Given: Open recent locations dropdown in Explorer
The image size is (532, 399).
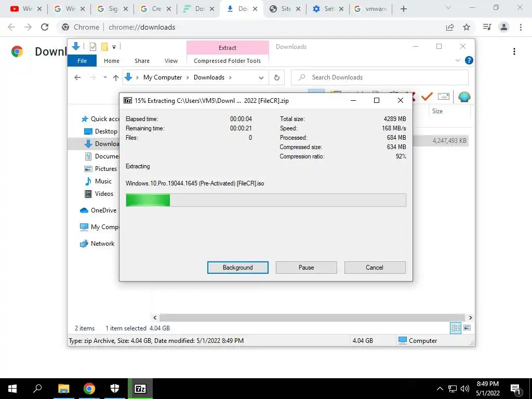Looking at the screenshot, I should (x=105, y=77).
